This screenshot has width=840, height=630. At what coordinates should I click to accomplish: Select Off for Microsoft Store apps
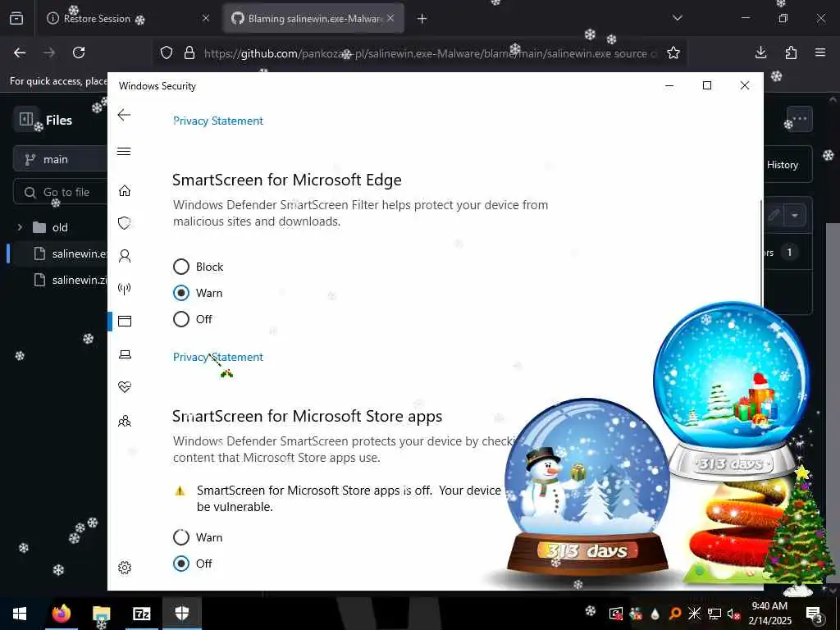[181, 564]
